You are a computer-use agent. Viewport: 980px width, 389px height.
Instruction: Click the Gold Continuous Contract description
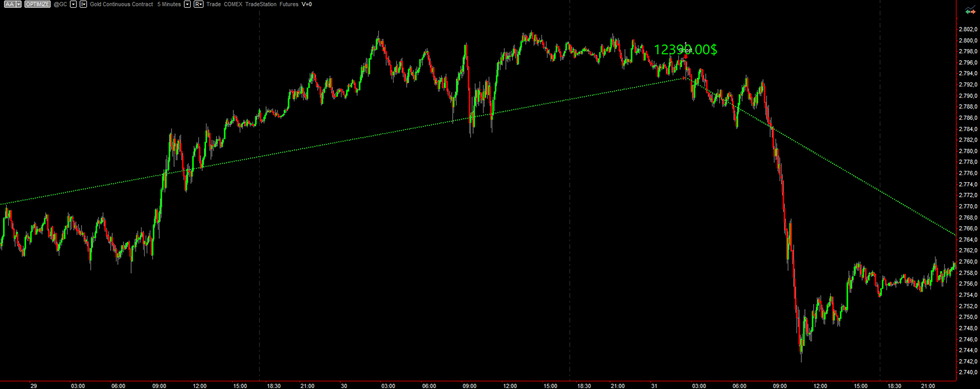click(x=121, y=4)
